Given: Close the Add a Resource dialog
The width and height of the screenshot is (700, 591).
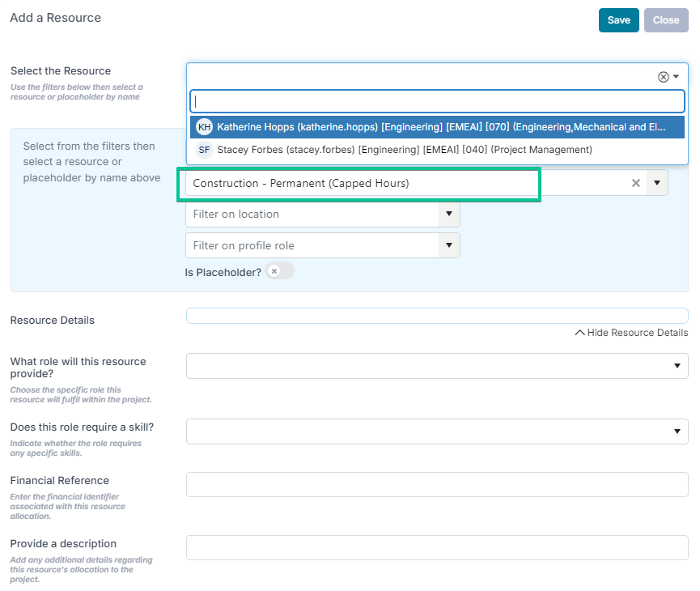Looking at the screenshot, I should [x=666, y=20].
